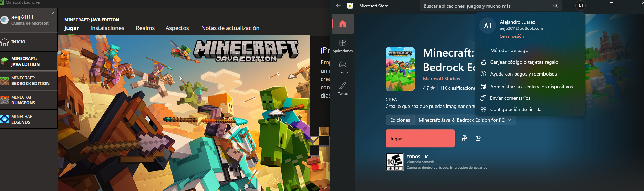This screenshot has width=644, height=191.
Task: Click the gift redeem icon
Action: pyautogui.click(x=484, y=62)
